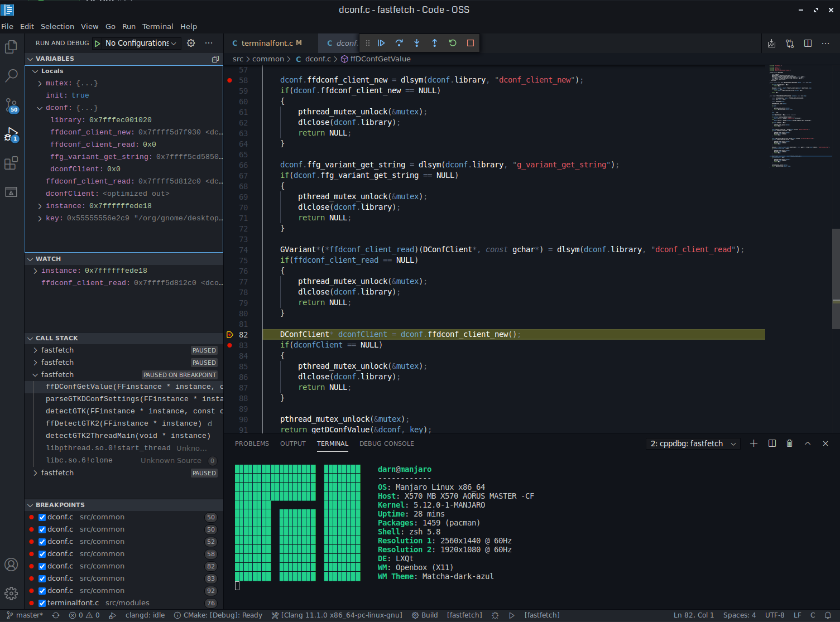Kill the active terminal with trash icon
Image resolution: width=840 pixels, height=622 pixels.
(x=789, y=443)
